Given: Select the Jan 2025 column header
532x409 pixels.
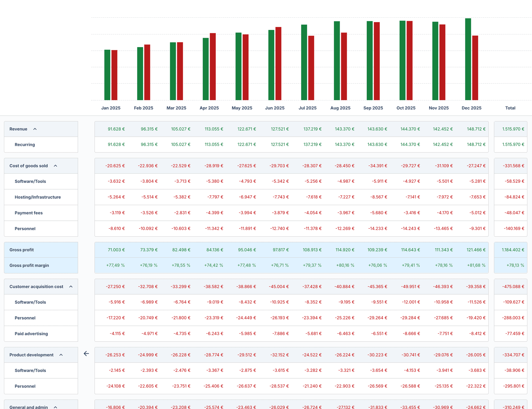Looking at the screenshot, I should [x=111, y=108].
